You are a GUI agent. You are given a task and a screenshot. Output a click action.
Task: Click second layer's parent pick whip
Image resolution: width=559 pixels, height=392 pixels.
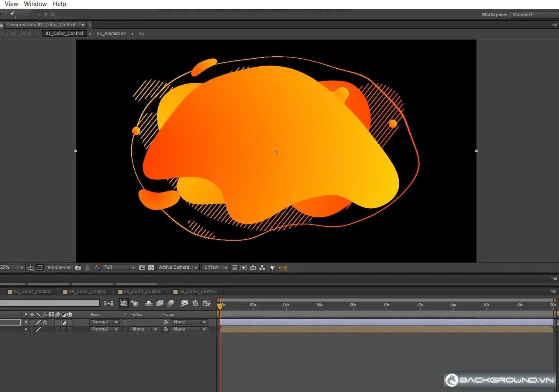coord(166,329)
